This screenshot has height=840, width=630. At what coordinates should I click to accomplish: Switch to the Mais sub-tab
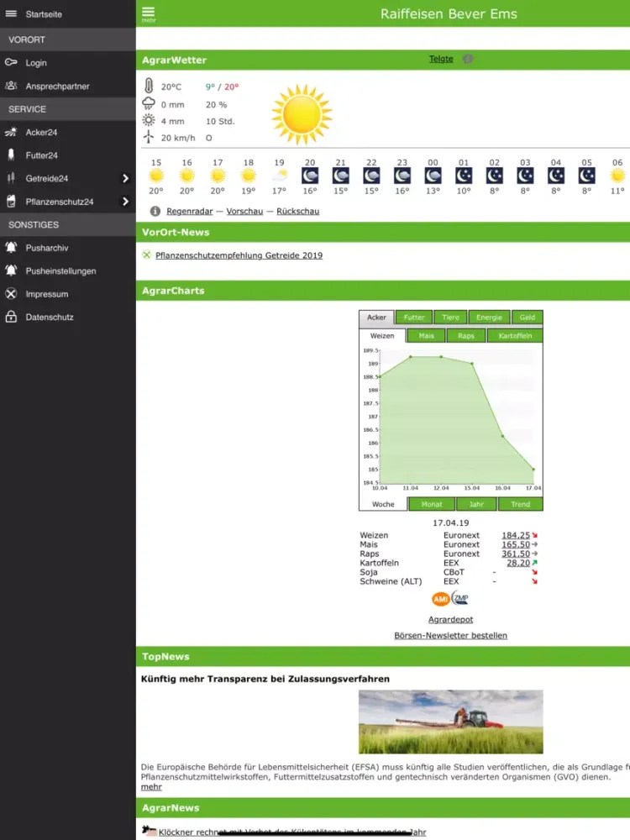[427, 336]
